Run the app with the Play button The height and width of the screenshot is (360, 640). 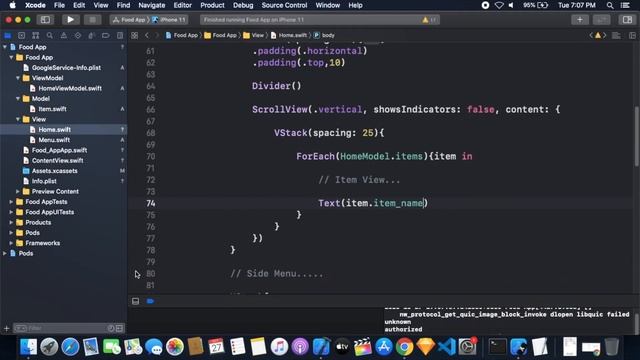coord(70,20)
